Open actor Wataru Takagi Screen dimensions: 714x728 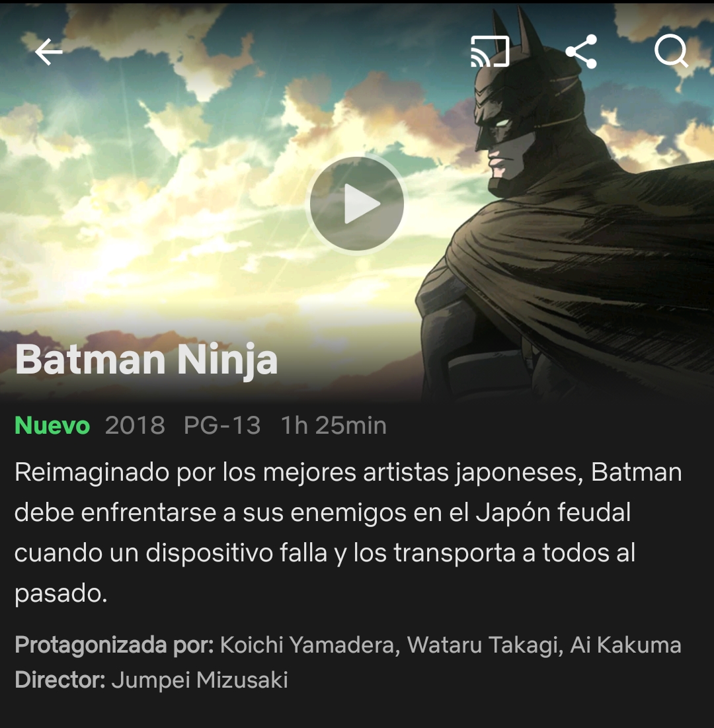pos(483,645)
